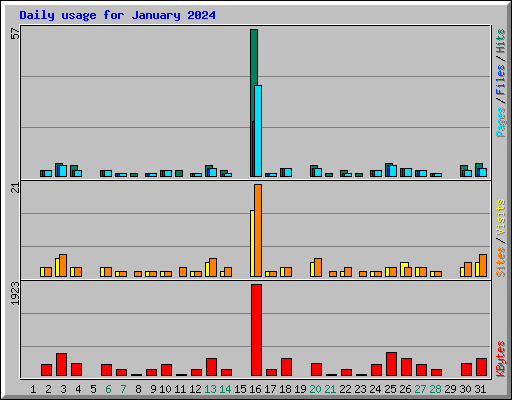The height and width of the screenshot is (400, 512).
Task: Click green weekend day label '14'
Action: [x=225, y=389]
